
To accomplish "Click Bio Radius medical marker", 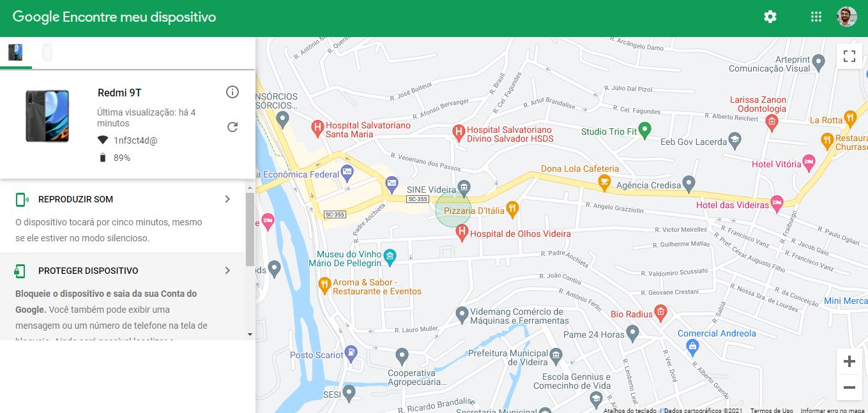I will pyautogui.click(x=660, y=312).
